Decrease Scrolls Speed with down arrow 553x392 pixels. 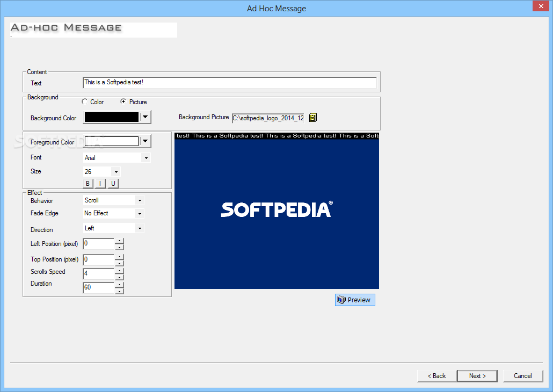[120, 277]
